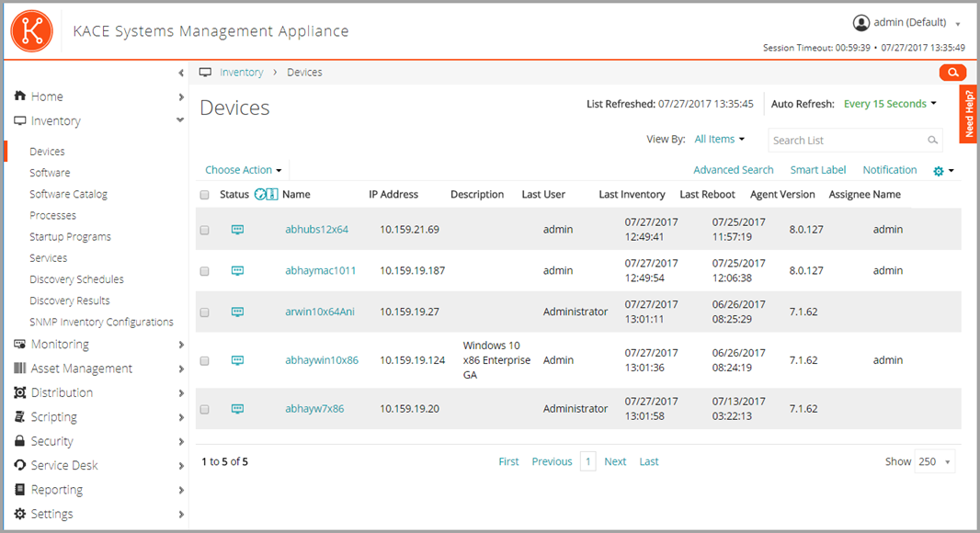Click the orange search magnifier button
The width and height of the screenshot is (980, 533).
pos(952,73)
